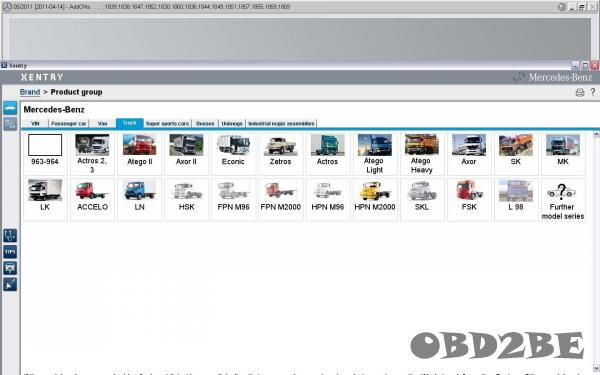Select the Atego Heavy model
The height and width of the screenshot is (375, 600).
click(422, 154)
